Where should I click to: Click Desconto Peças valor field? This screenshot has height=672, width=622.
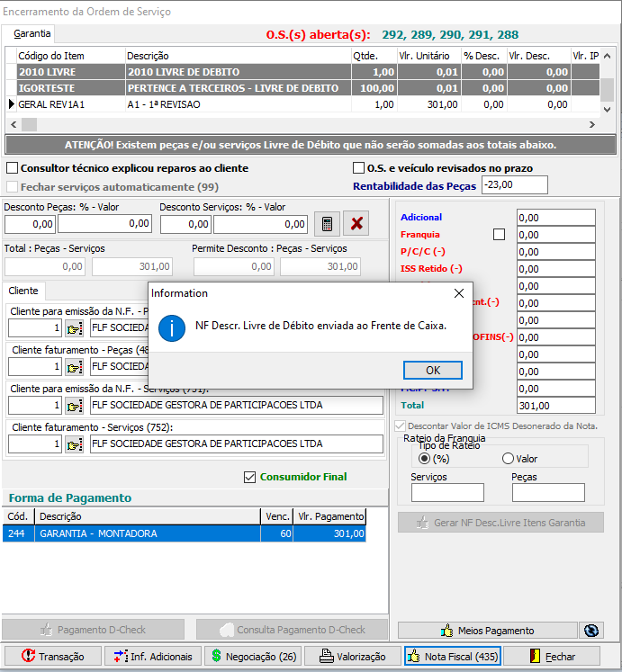click(x=104, y=224)
